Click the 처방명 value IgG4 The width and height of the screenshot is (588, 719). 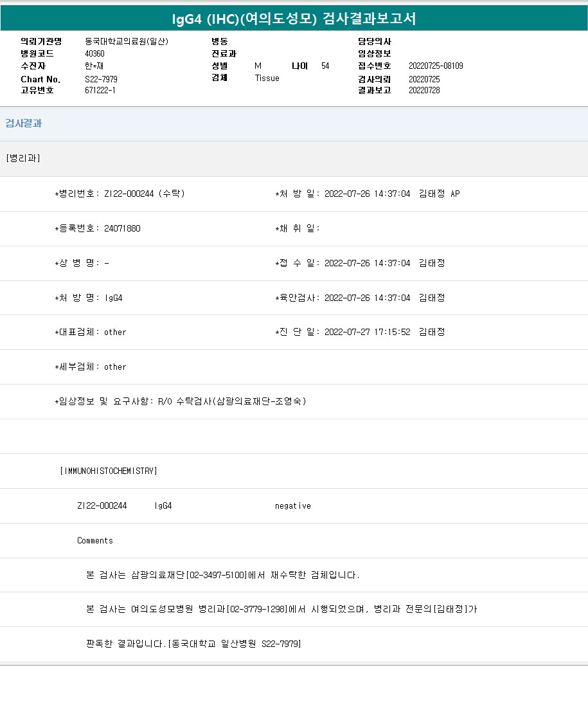[x=113, y=298]
